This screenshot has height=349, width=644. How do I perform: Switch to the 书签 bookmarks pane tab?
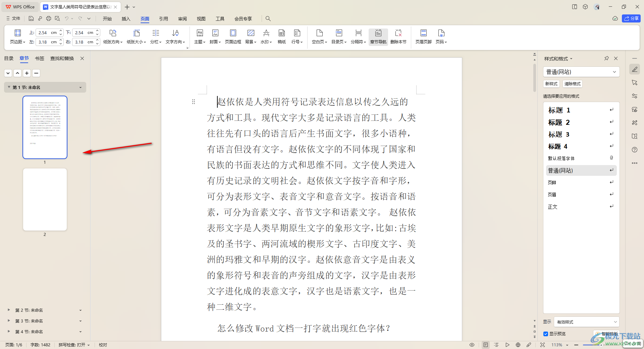(x=40, y=58)
